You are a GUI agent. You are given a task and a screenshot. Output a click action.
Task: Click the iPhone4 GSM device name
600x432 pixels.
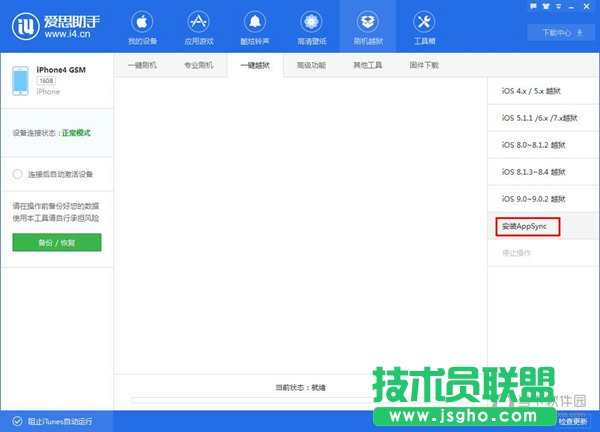click(x=61, y=70)
